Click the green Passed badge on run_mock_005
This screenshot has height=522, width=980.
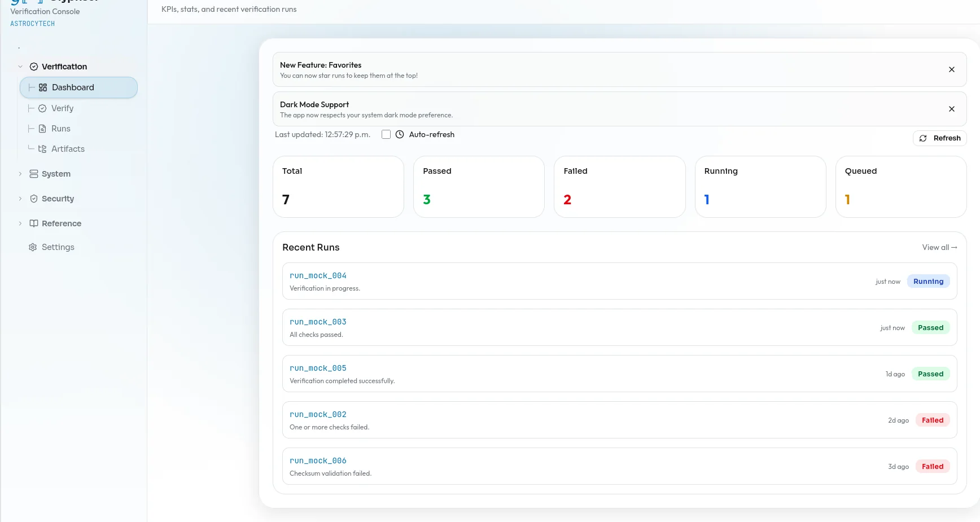click(x=930, y=374)
